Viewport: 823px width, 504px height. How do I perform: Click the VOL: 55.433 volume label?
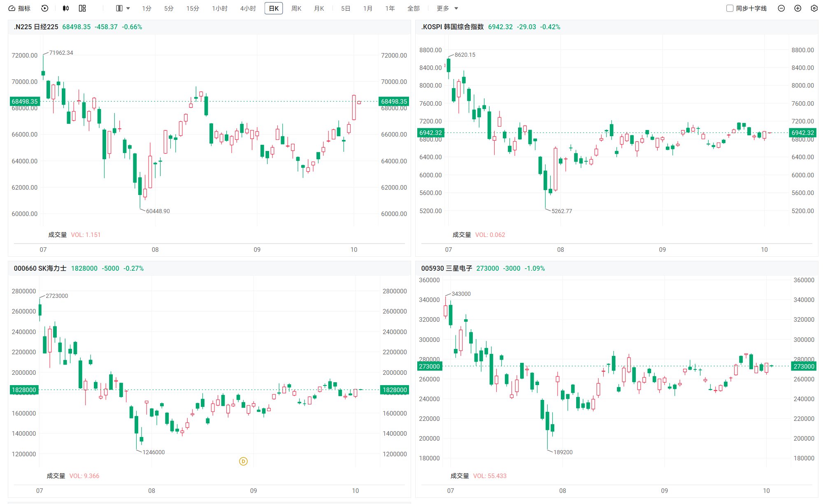pos(490,476)
